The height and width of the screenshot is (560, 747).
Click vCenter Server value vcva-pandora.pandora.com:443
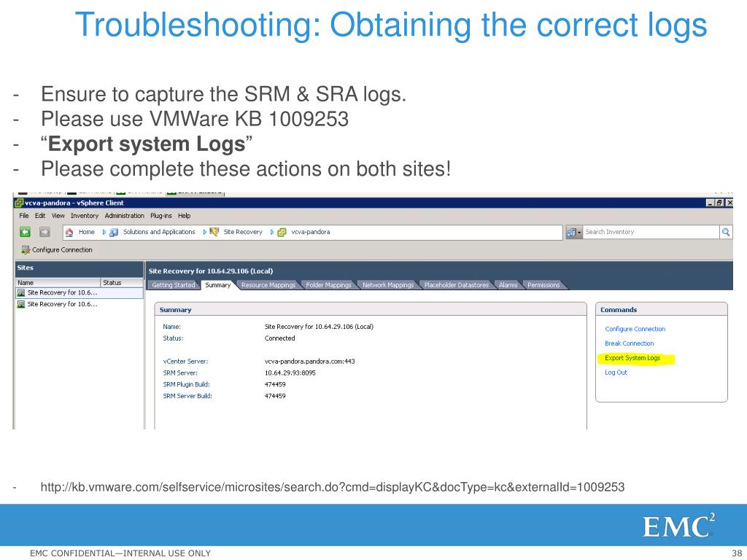point(309,362)
